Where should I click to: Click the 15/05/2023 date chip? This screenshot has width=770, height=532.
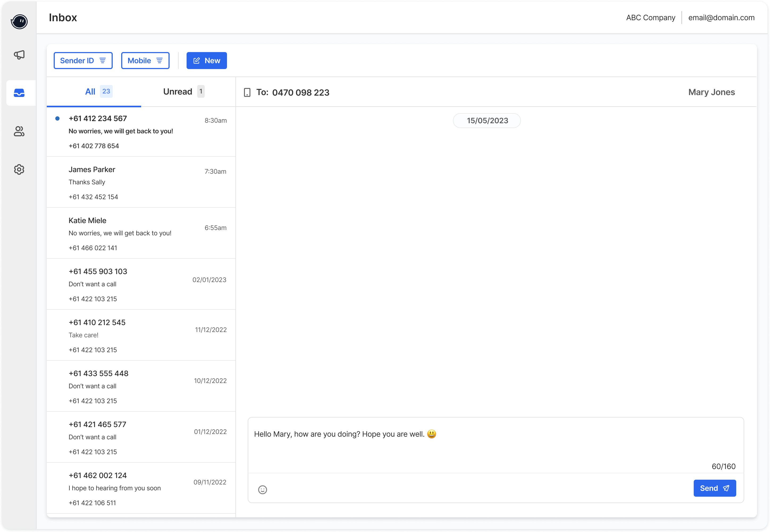487,120
